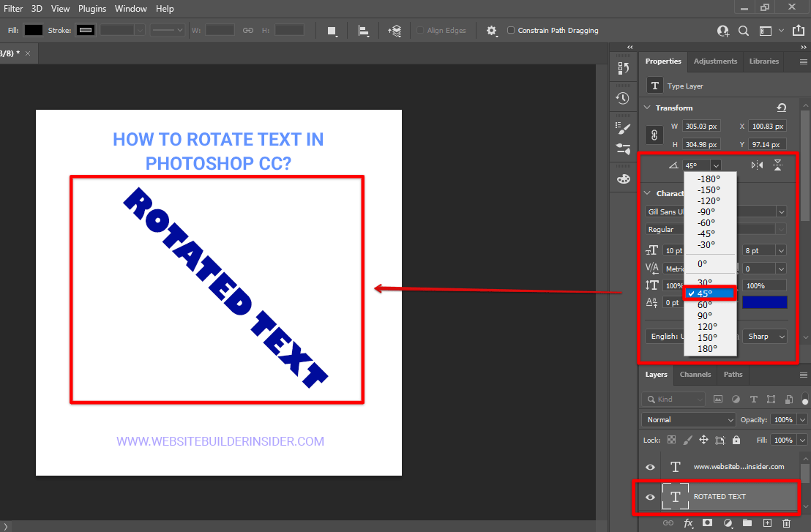The width and height of the screenshot is (811, 532).
Task: Select the History panel icon
Action: [623, 97]
